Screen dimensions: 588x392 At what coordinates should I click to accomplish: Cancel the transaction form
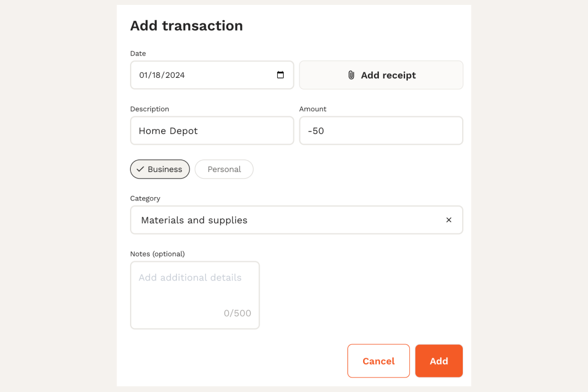[378, 361]
